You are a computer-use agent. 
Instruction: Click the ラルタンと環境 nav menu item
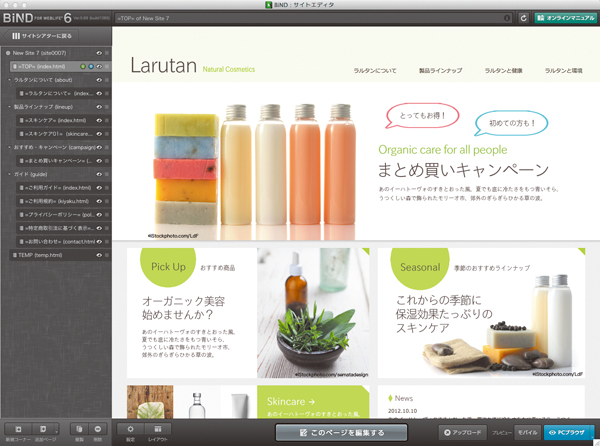click(x=563, y=70)
